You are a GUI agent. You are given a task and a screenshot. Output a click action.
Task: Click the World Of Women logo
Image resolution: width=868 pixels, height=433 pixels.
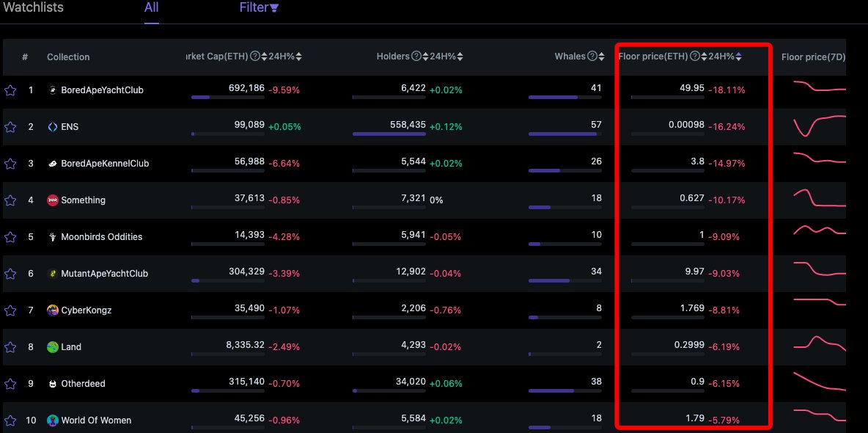pyautogui.click(x=52, y=420)
